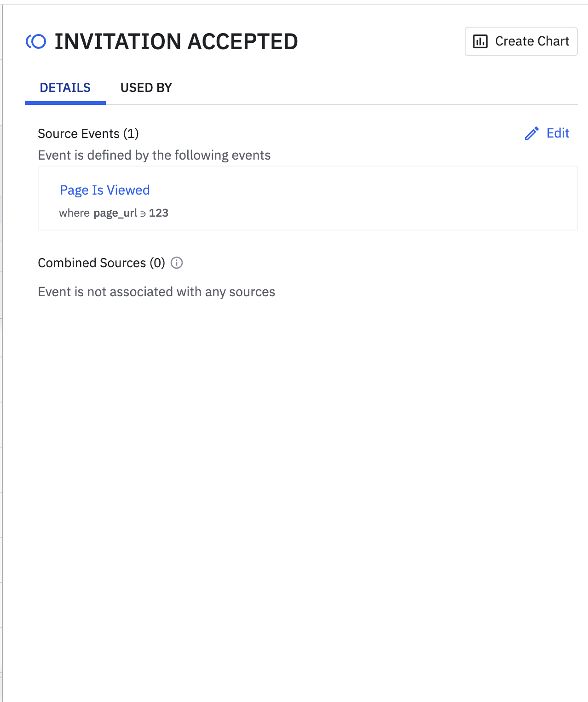The width and height of the screenshot is (588, 702).
Task: Click text 'Event is not associated with any sources'
Action: pyautogui.click(x=156, y=292)
